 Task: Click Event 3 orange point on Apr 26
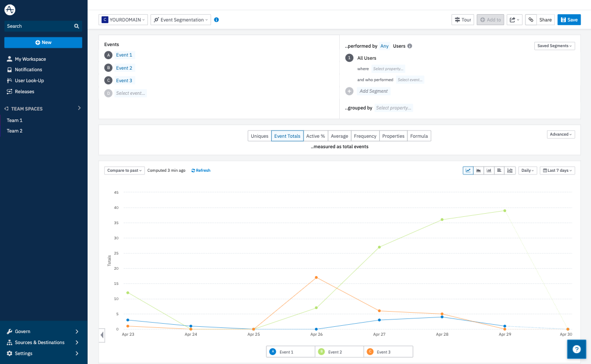[x=316, y=278]
